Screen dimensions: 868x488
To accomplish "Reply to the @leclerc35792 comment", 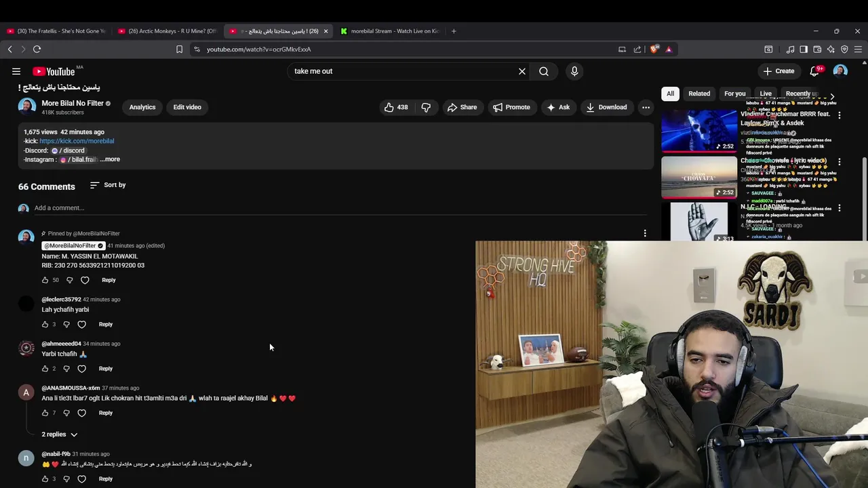I will (105, 325).
